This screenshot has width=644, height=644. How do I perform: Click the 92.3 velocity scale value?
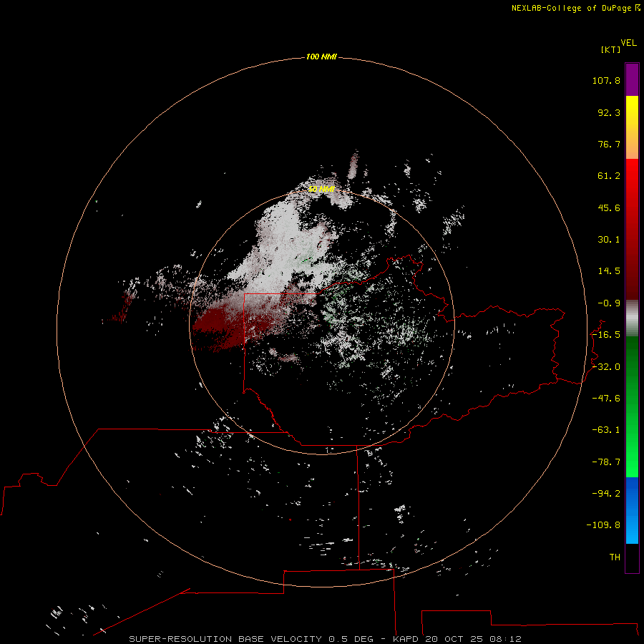[x=609, y=112]
